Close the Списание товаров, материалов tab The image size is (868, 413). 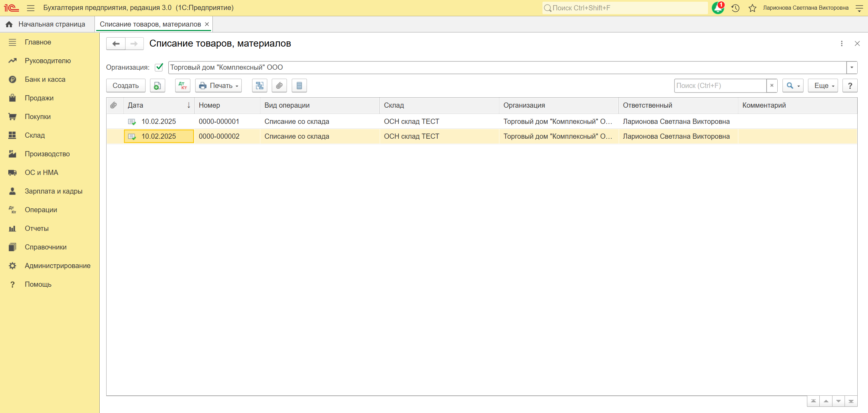point(207,24)
